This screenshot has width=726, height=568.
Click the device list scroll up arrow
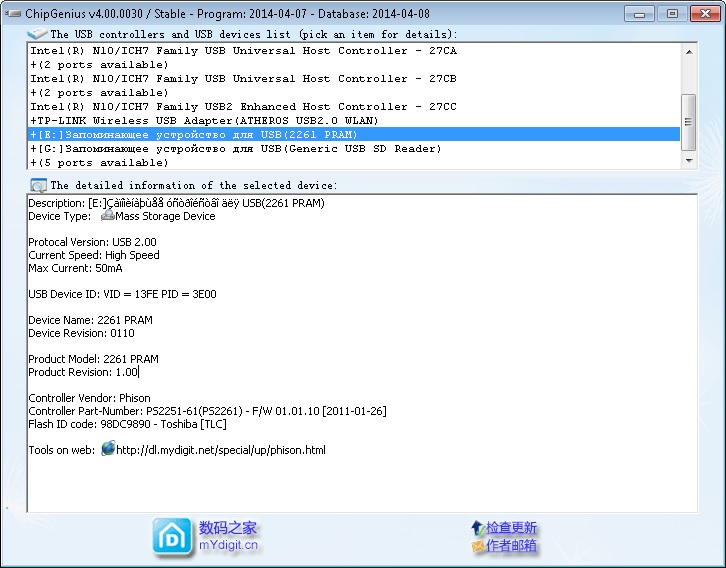pos(689,52)
